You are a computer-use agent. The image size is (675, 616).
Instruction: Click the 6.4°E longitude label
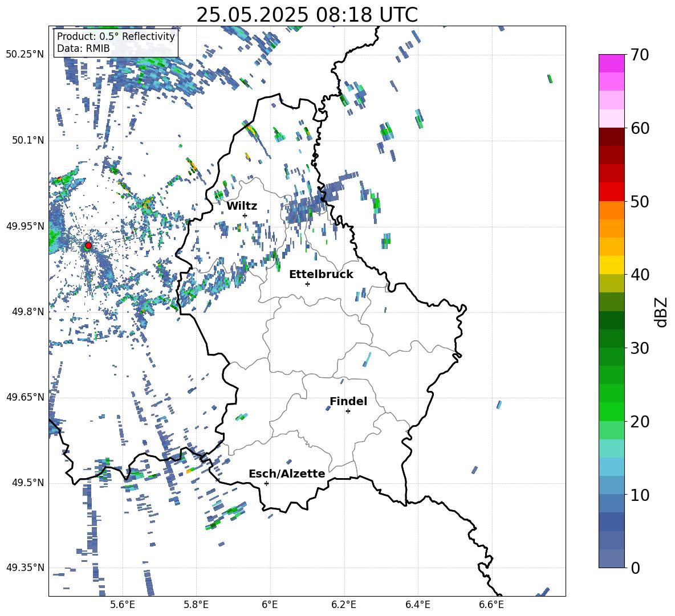pyautogui.click(x=417, y=605)
